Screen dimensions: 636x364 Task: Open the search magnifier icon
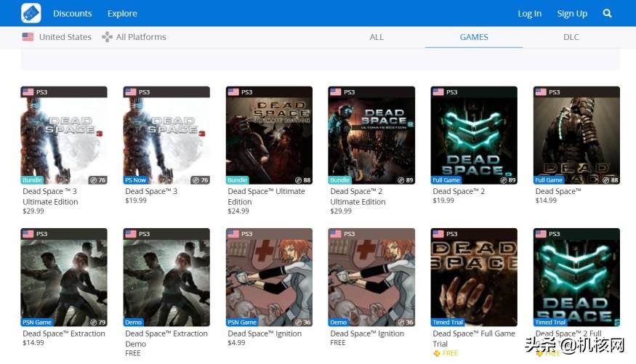pos(607,13)
